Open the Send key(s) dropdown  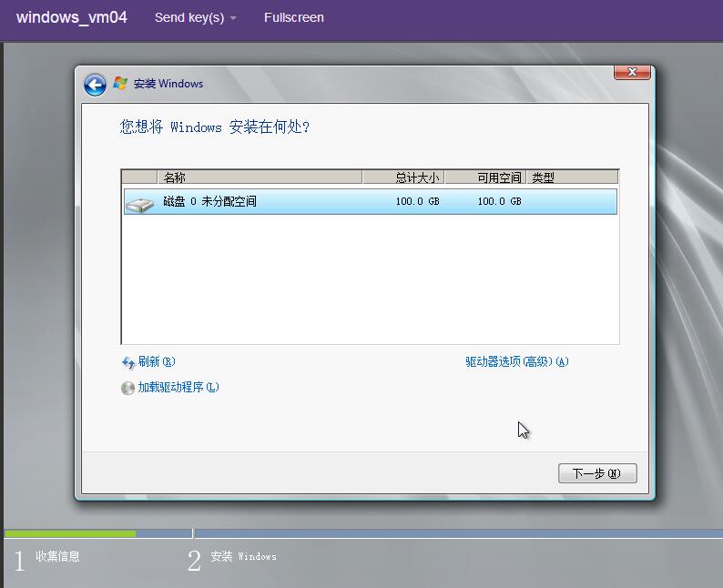click(196, 17)
